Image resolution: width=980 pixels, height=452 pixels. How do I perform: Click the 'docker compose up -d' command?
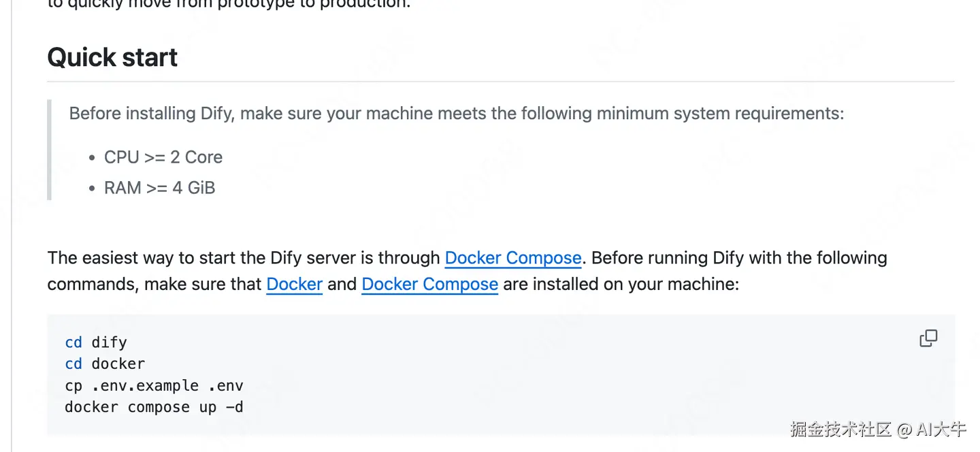click(x=154, y=407)
